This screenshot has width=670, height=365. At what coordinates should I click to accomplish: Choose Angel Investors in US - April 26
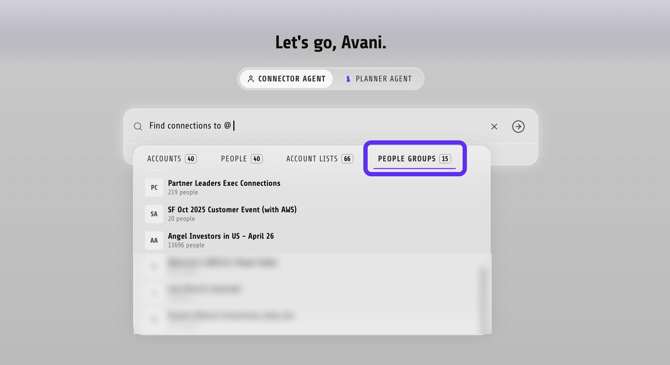point(312,240)
